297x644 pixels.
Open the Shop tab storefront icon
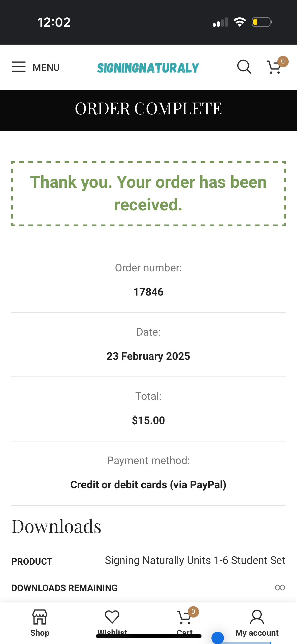coord(40,617)
